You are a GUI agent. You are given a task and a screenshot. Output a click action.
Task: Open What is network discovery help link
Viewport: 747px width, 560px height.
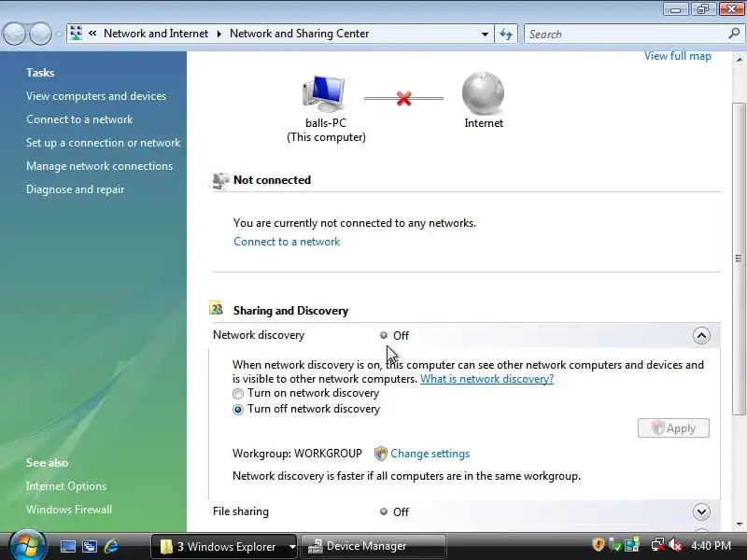486,379
